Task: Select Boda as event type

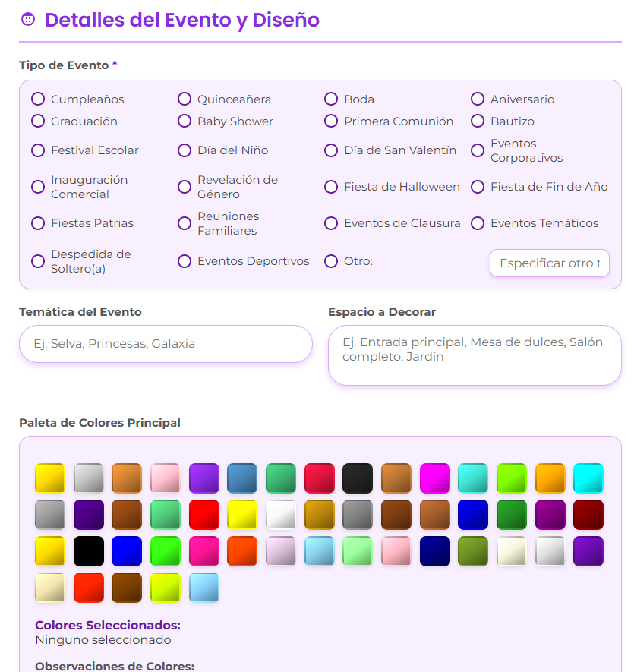Action: 331,99
